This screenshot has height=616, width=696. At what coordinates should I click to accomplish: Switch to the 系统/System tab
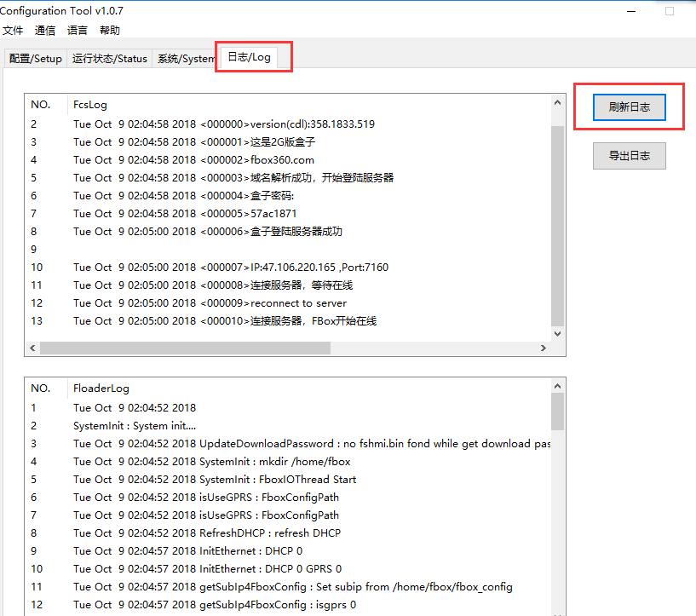coord(186,59)
